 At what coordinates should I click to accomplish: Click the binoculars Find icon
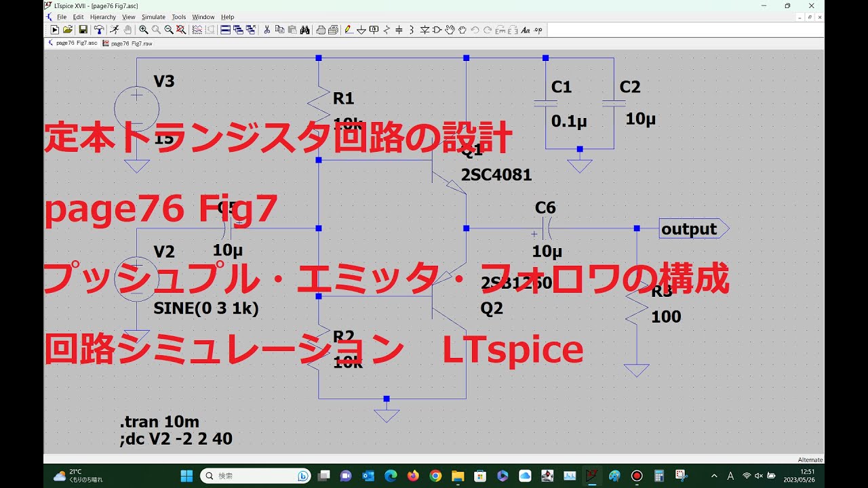(305, 30)
